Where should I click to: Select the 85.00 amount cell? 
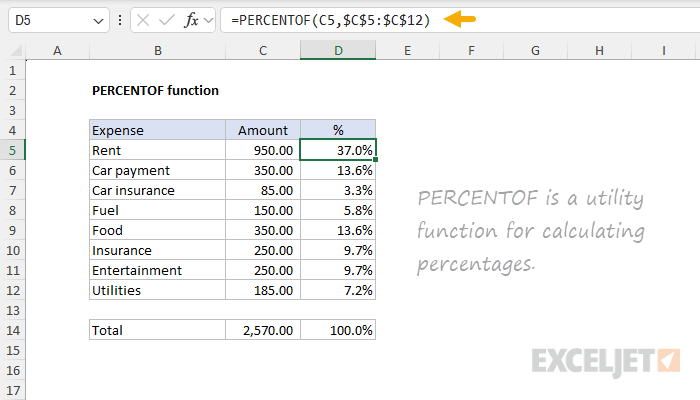(x=263, y=191)
